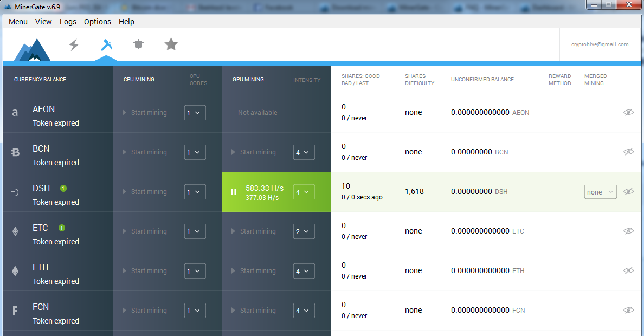Open the smart mining lightning bolt tab
This screenshot has width=644, height=336.
click(x=74, y=44)
